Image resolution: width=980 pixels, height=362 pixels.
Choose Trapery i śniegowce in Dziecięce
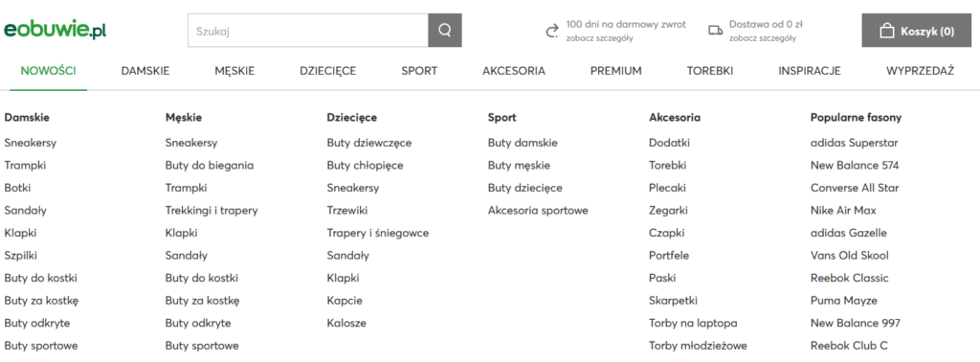[377, 234]
